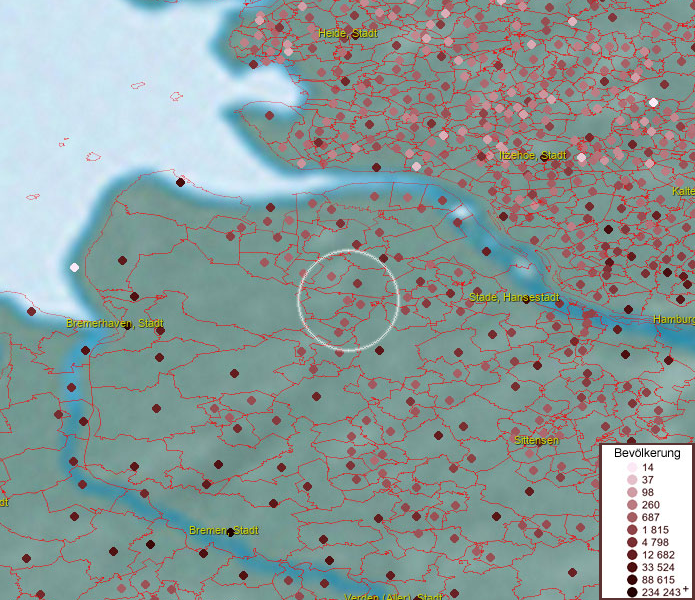Click the "Bevölkerung" legend title

[x=647, y=453]
